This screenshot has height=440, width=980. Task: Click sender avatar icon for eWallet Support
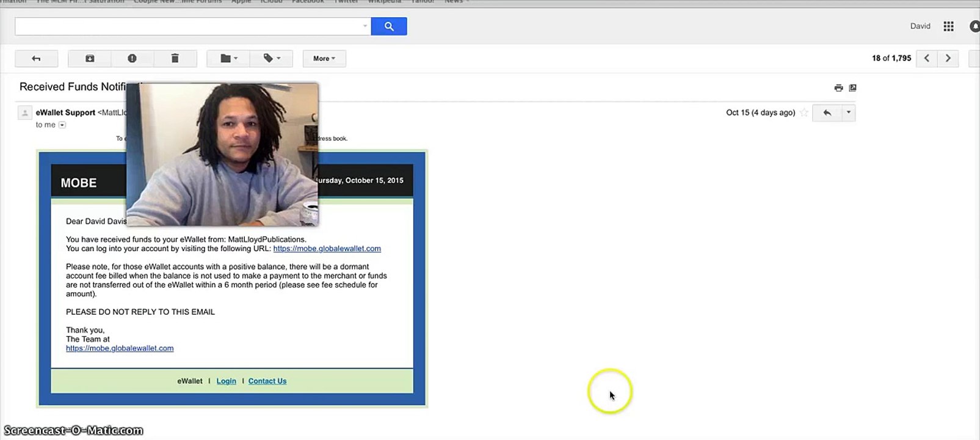[25, 113]
